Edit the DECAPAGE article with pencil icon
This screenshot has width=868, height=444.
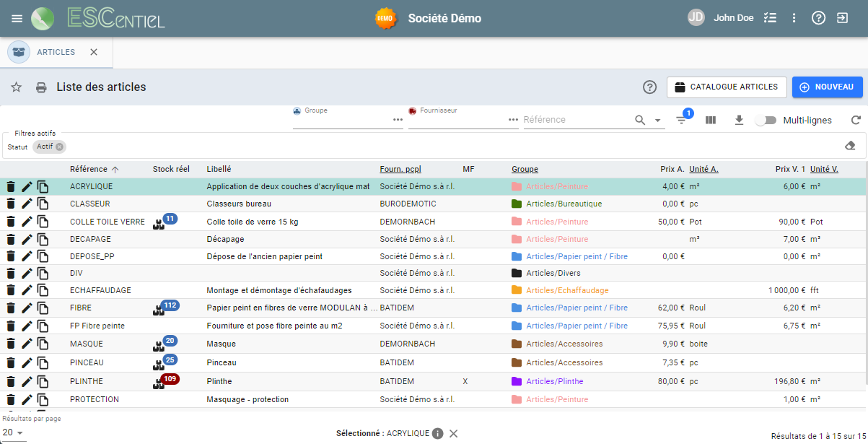[x=27, y=239]
